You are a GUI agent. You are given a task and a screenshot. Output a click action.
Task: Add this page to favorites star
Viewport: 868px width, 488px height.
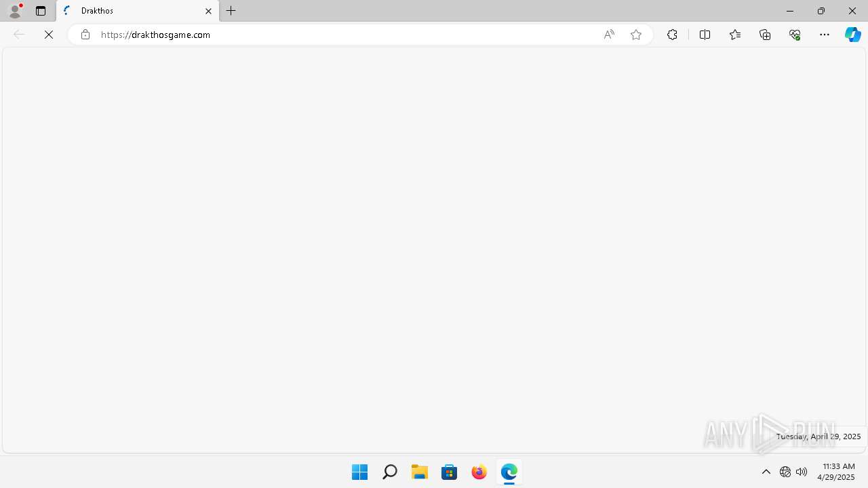[x=636, y=35]
